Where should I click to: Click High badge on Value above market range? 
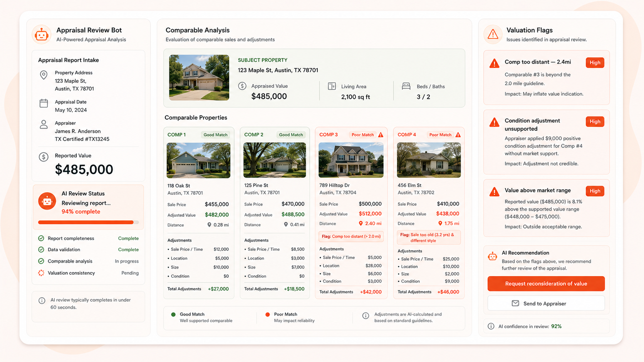click(595, 191)
